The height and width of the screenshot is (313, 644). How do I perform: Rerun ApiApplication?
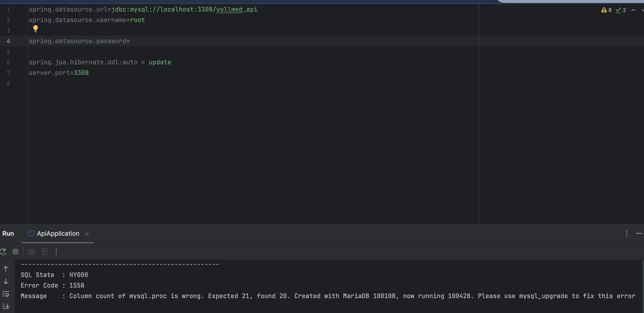click(3, 252)
